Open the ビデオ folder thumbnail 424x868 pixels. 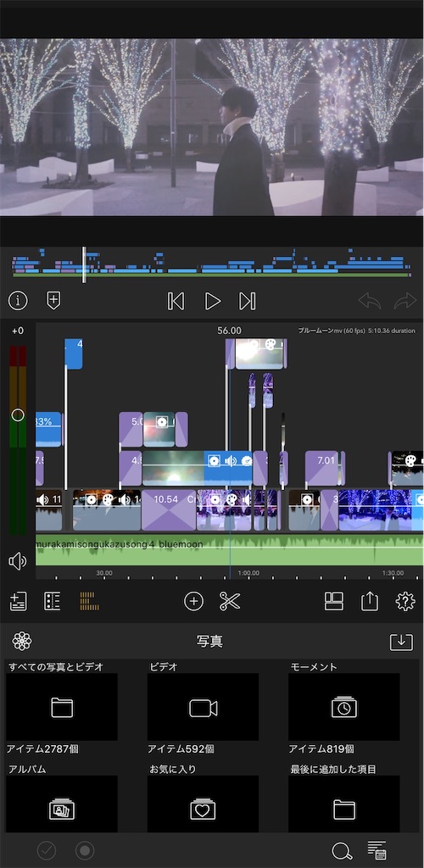(204, 707)
